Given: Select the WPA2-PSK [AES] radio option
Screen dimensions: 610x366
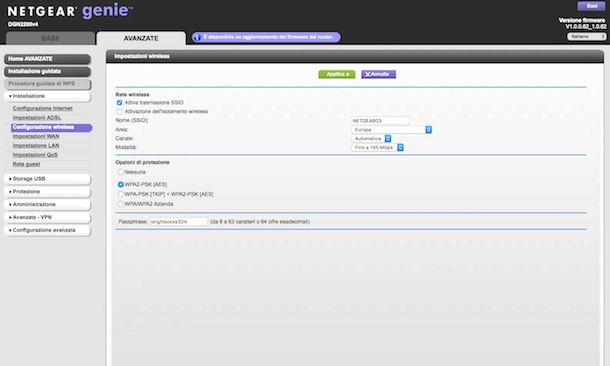Looking at the screenshot, I should point(121,184).
